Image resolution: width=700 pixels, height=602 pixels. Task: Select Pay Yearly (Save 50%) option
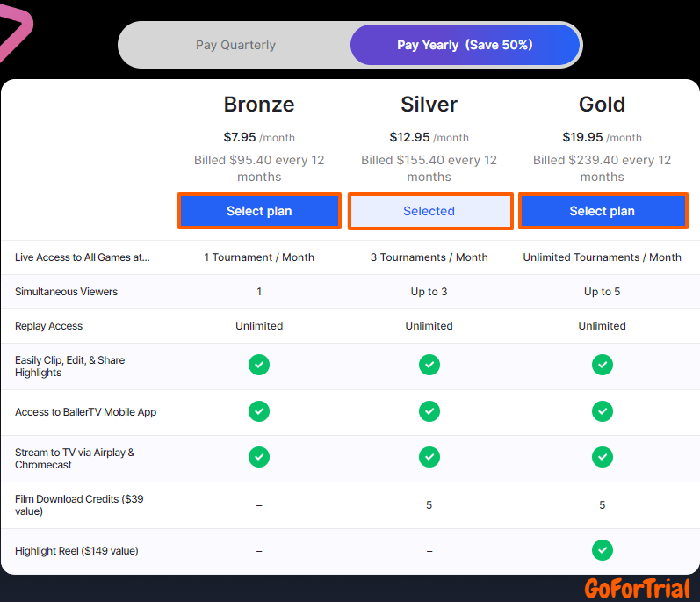(465, 45)
